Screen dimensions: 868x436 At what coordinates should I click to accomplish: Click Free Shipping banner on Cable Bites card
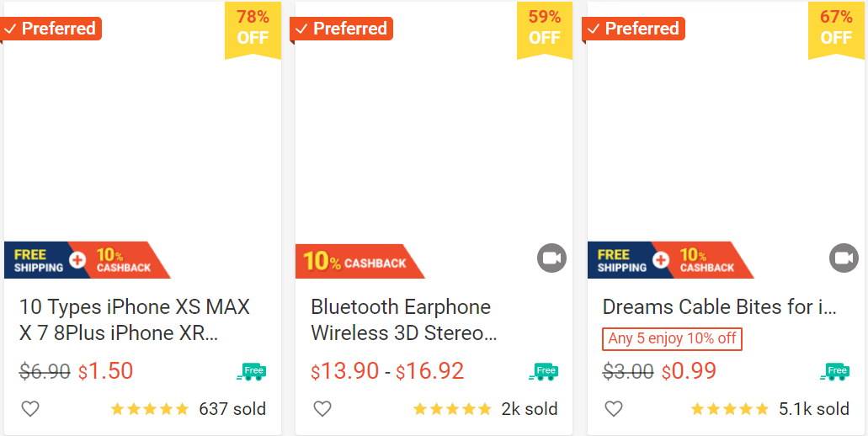point(621,261)
